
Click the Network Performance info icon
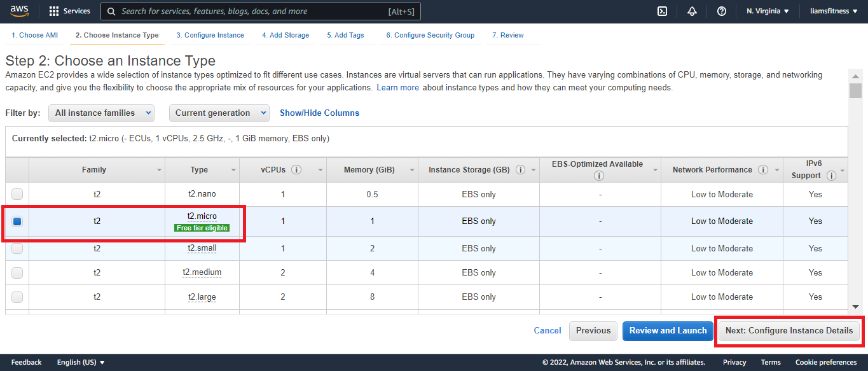(763, 170)
